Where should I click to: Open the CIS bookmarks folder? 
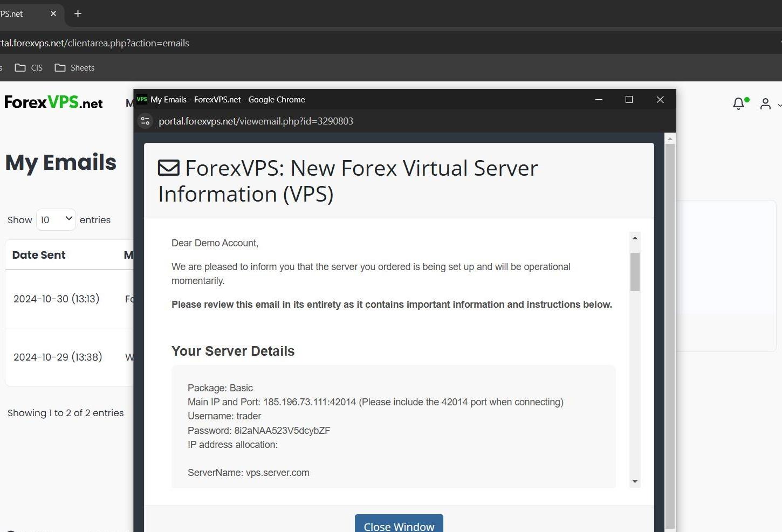pos(29,68)
